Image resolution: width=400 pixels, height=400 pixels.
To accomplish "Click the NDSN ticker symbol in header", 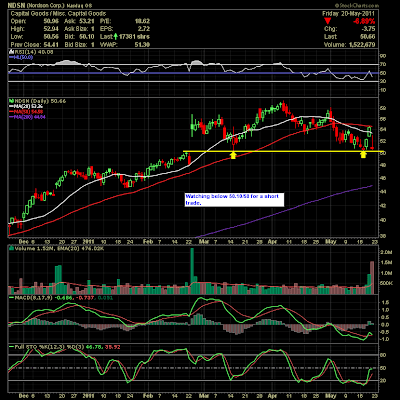I will point(16,6).
